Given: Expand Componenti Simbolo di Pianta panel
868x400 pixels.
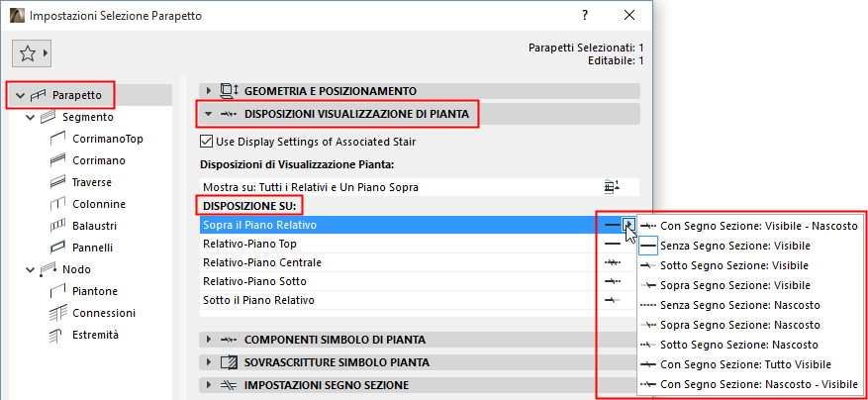Looking at the screenshot, I should 209,340.
